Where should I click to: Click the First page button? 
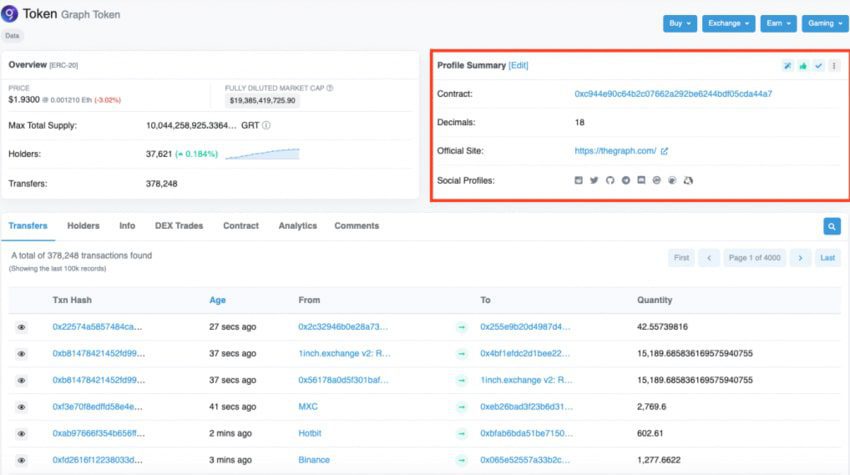[681, 258]
